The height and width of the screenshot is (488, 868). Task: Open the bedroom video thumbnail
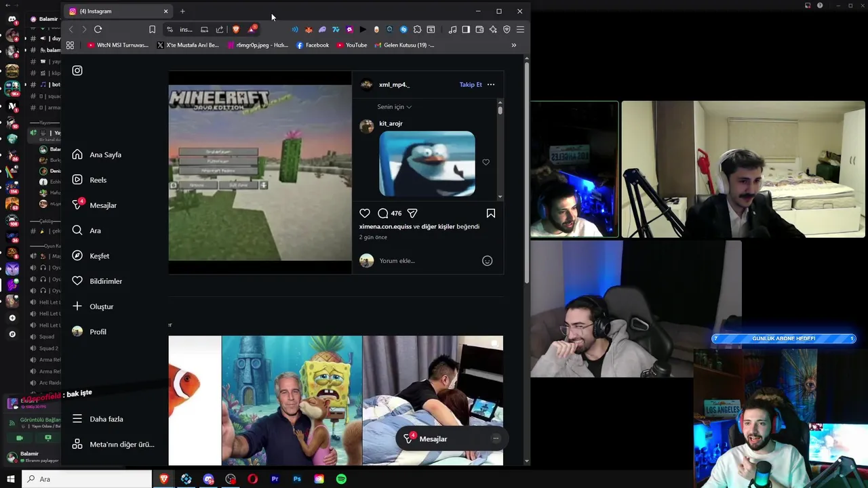pos(433,401)
